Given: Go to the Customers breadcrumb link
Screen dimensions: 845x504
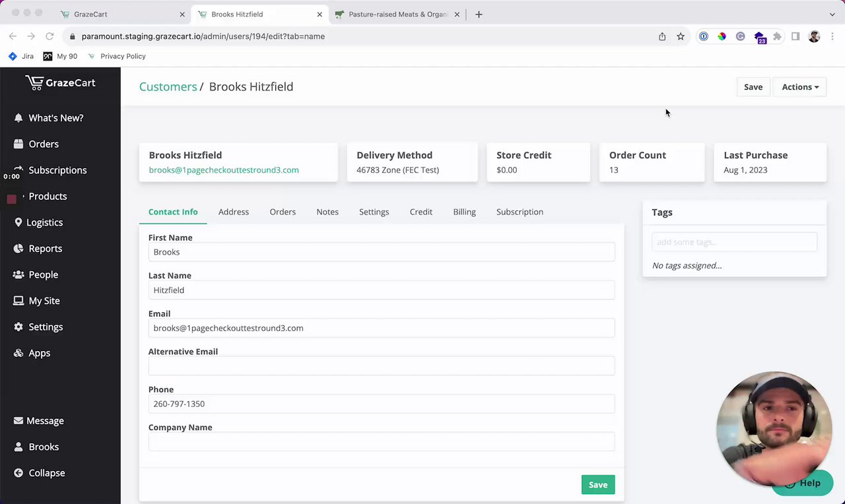Looking at the screenshot, I should tap(168, 86).
